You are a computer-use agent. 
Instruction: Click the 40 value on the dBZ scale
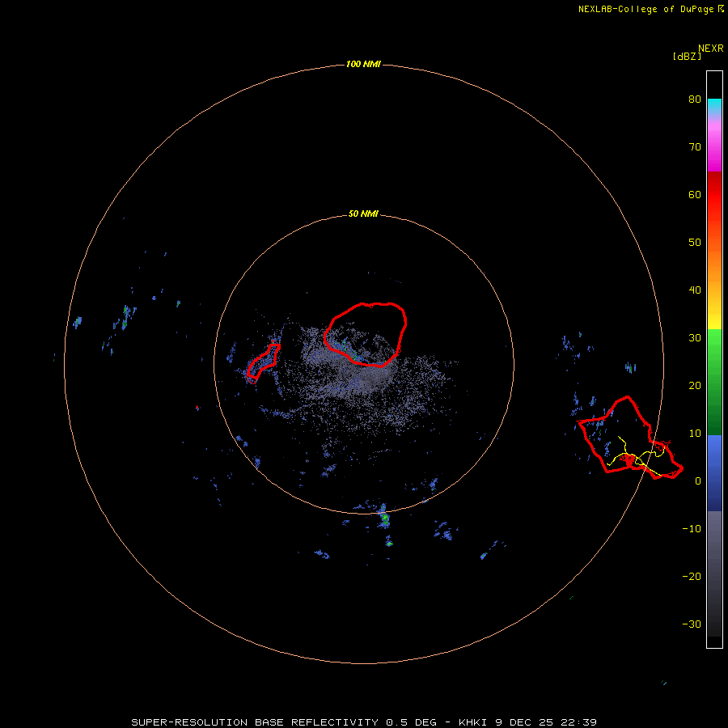[695, 290]
